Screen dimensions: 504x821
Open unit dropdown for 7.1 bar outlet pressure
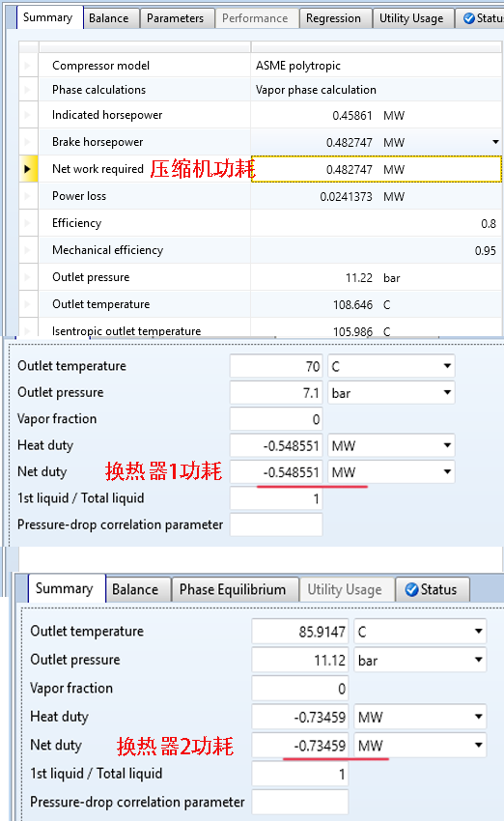click(447, 393)
